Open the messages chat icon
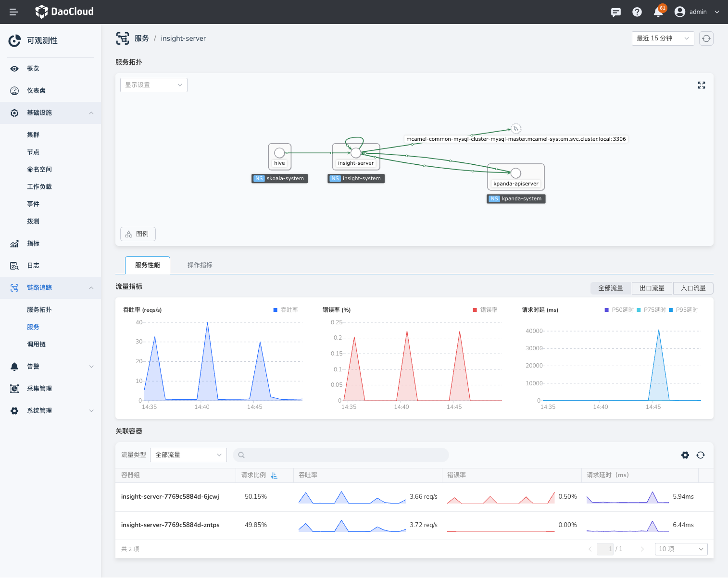The image size is (728, 578). (x=615, y=12)
